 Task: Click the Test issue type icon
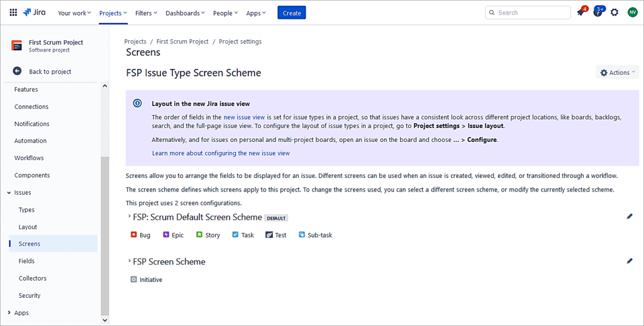tap(269, 235)
